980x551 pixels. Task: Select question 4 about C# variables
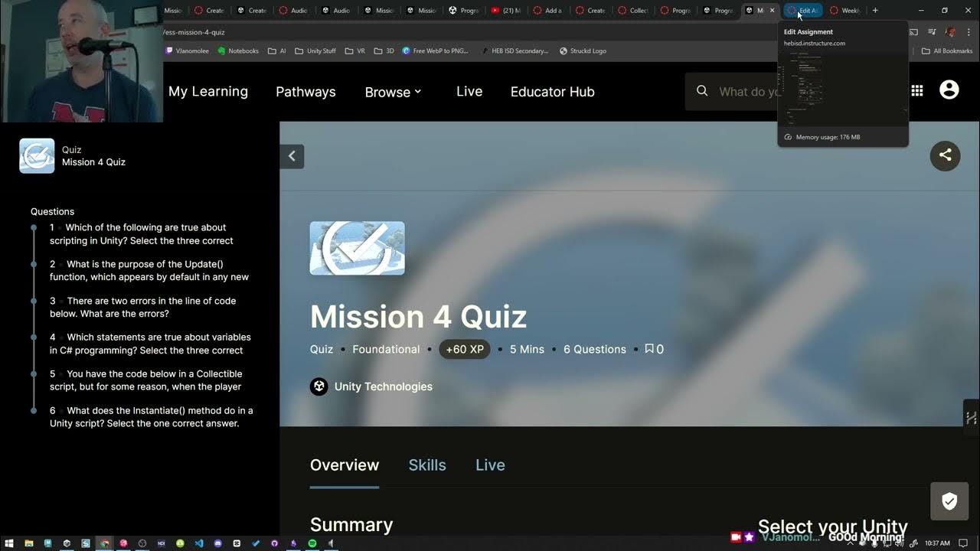[x=150, y=344]
